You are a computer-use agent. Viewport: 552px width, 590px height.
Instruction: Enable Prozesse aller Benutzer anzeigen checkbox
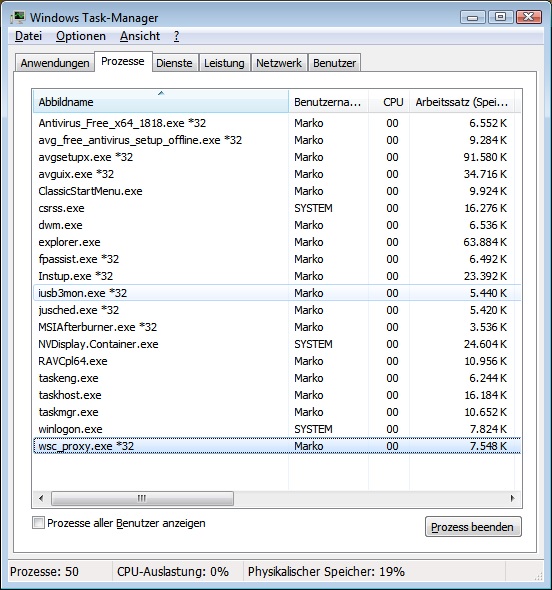tap(38, 523)
